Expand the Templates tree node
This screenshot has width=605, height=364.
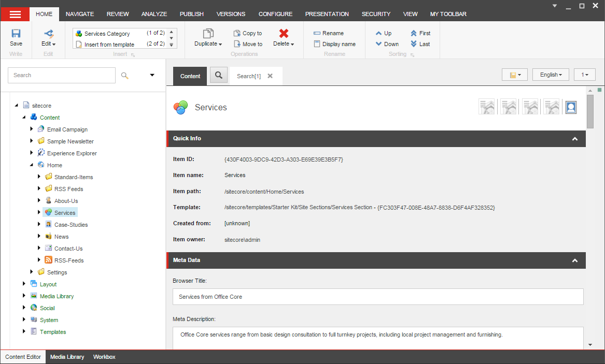[x=24, y=331]
